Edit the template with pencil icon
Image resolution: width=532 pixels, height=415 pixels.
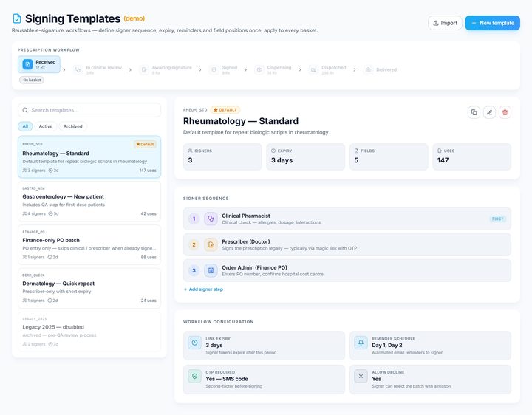click(x=489, y=112)
